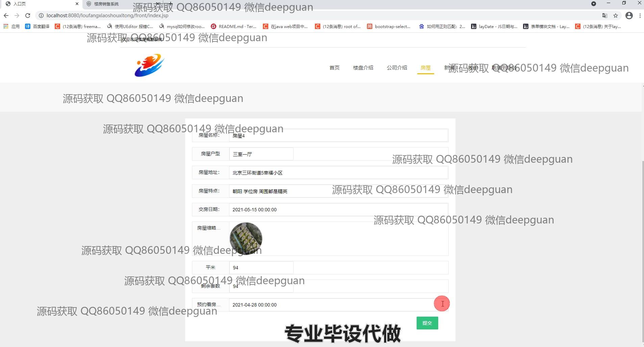Viewport: 644px width, 347px height.
Task: Switch to the 楼房销售系统 tab
Action: click(106, 4)
